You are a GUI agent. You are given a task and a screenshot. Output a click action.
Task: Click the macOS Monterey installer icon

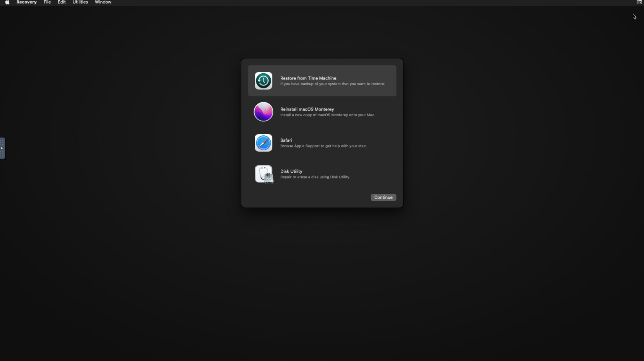263,112
